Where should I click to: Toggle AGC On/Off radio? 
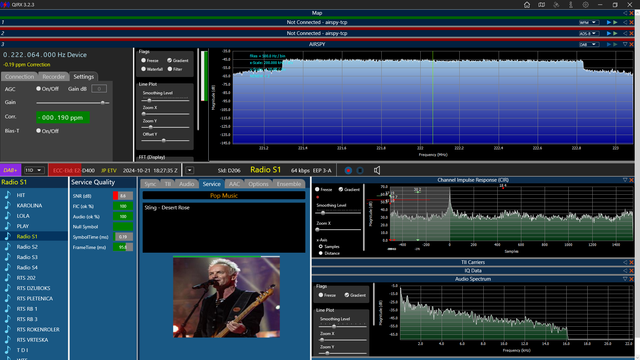click(x=38, y=89)
